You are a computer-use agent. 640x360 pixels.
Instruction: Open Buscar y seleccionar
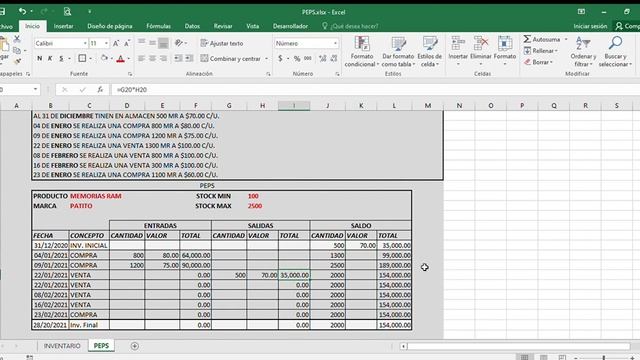(x=615, y=51)
